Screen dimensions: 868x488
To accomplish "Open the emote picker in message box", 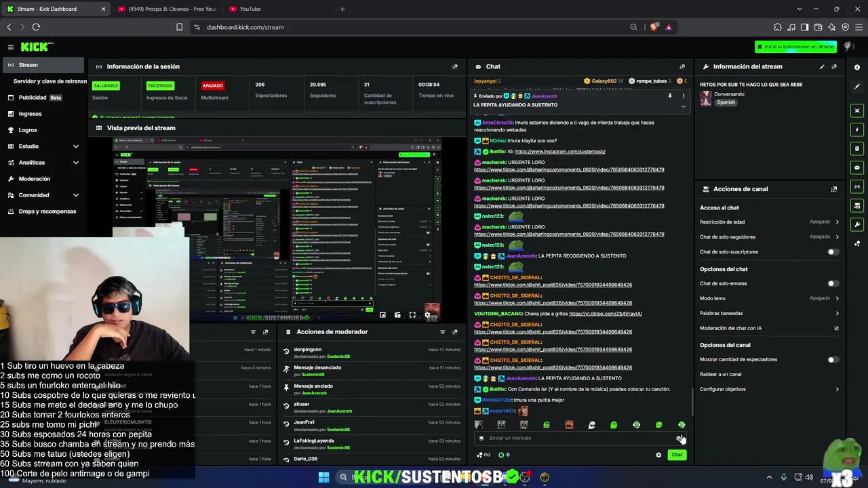I will click(679, 438).
